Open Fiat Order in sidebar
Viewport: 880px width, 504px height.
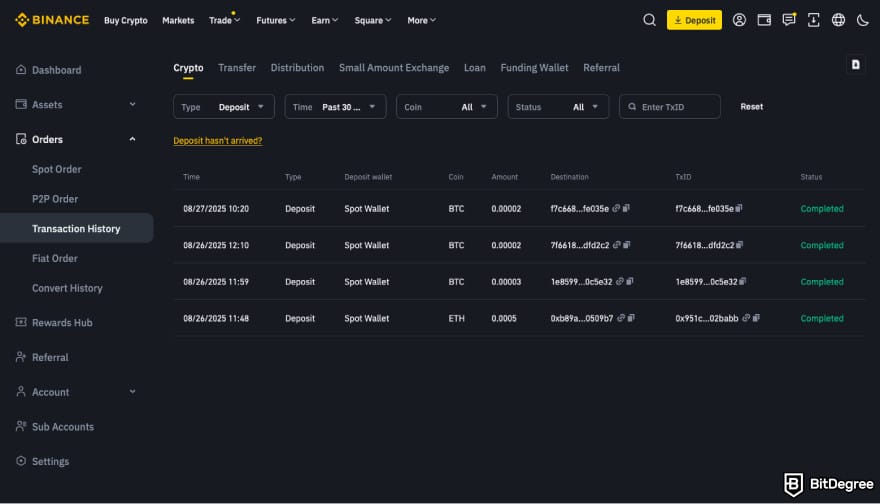tap(54, 258)
